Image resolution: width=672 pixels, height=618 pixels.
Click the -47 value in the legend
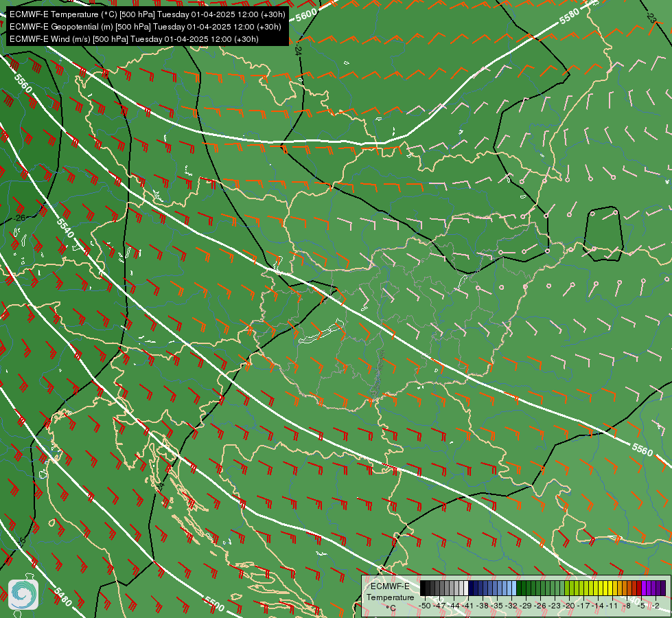[x=439, y=606]
